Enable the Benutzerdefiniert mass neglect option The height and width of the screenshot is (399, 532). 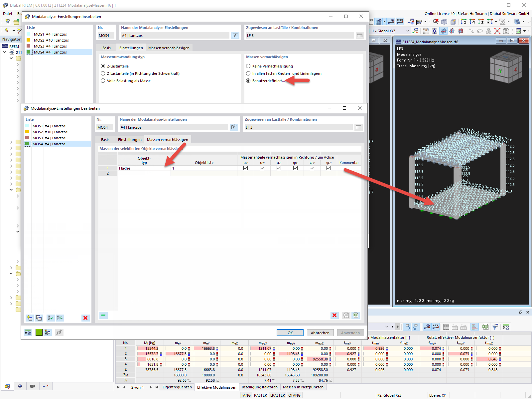point(248,81)
